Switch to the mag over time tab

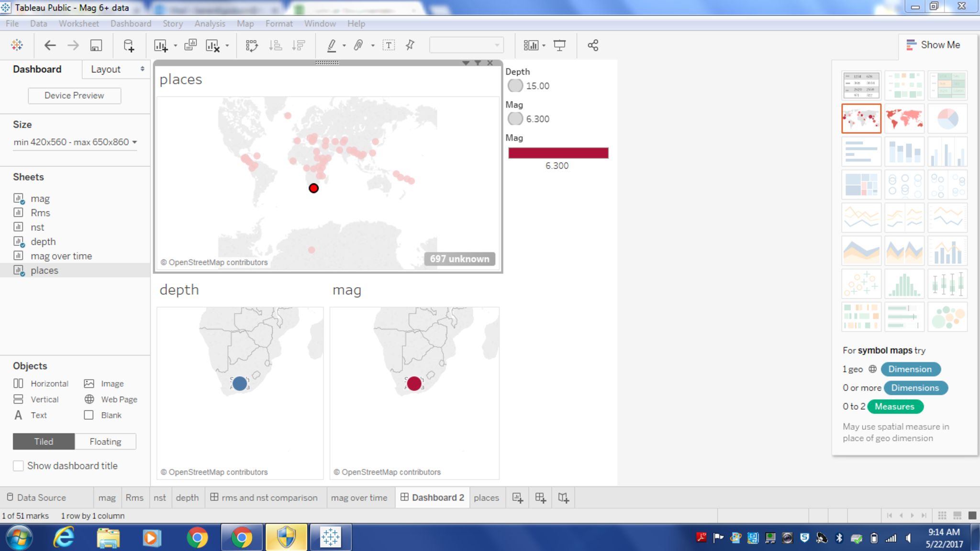tap(359, 498)
